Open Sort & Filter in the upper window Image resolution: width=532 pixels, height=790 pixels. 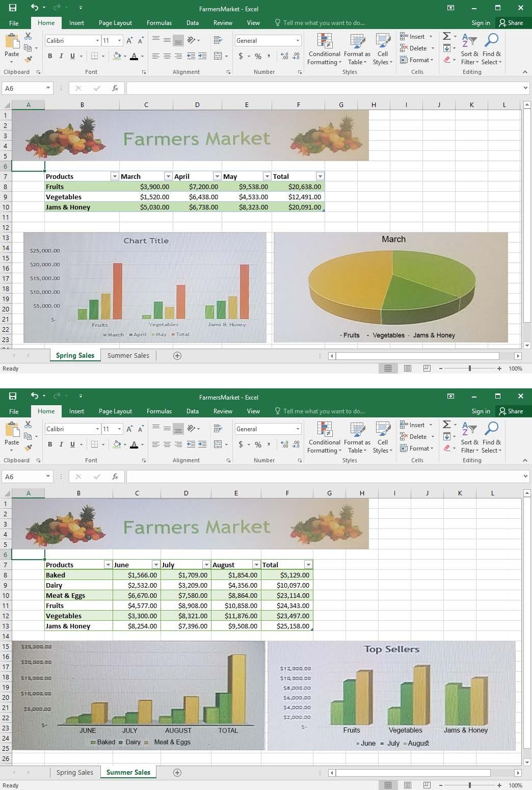pyautogui.click(x=469, y=49)
